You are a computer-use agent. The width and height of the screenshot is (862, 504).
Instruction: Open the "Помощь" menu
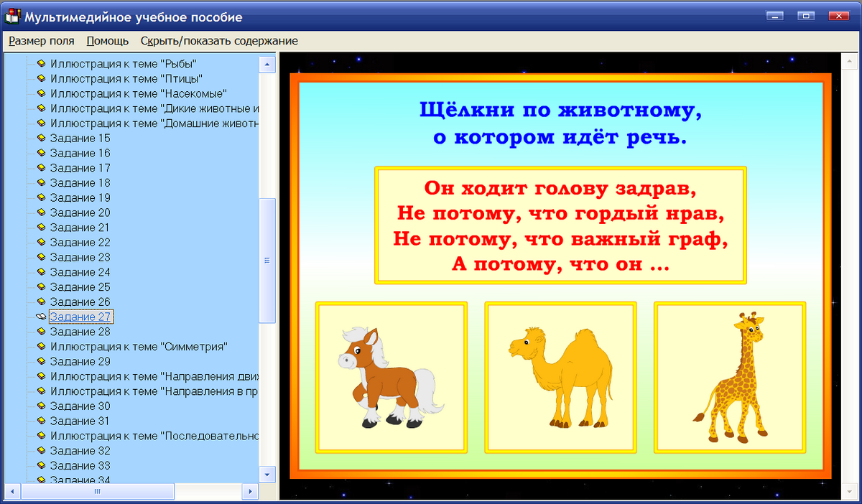point(106,41)
